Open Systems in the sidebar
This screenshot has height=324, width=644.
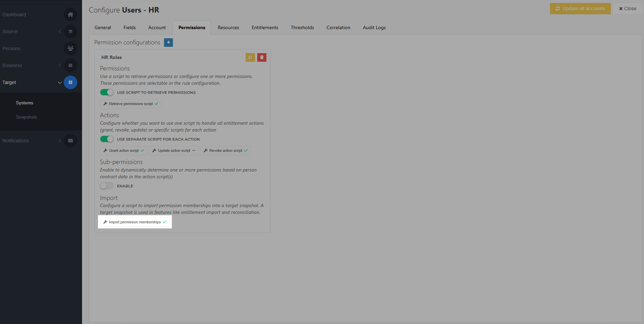(x=24, y=103)
